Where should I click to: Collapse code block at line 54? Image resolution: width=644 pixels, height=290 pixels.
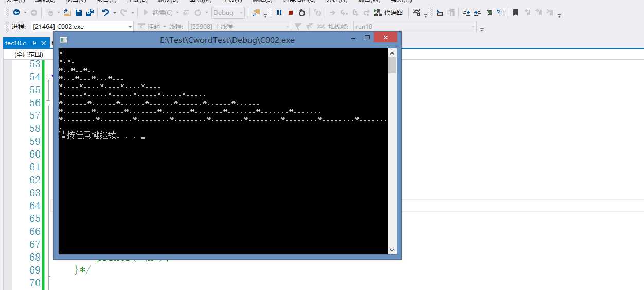48,77
